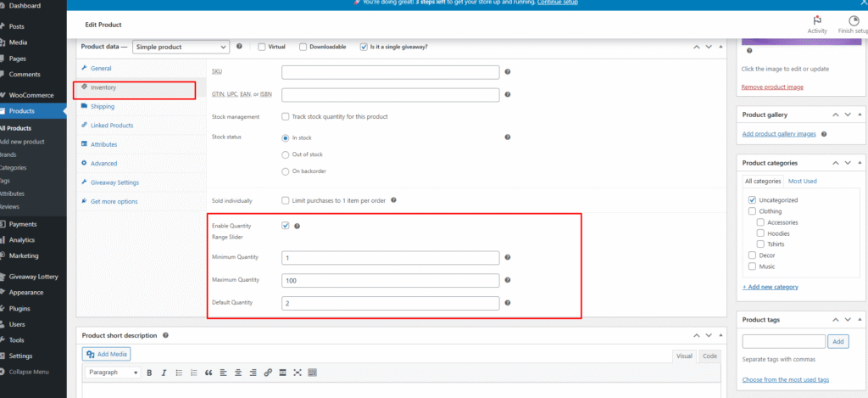This screenshot has width=868, height=398.
Task: Insert a blockquote using the quote icon
Action: [x=222, y=373]
